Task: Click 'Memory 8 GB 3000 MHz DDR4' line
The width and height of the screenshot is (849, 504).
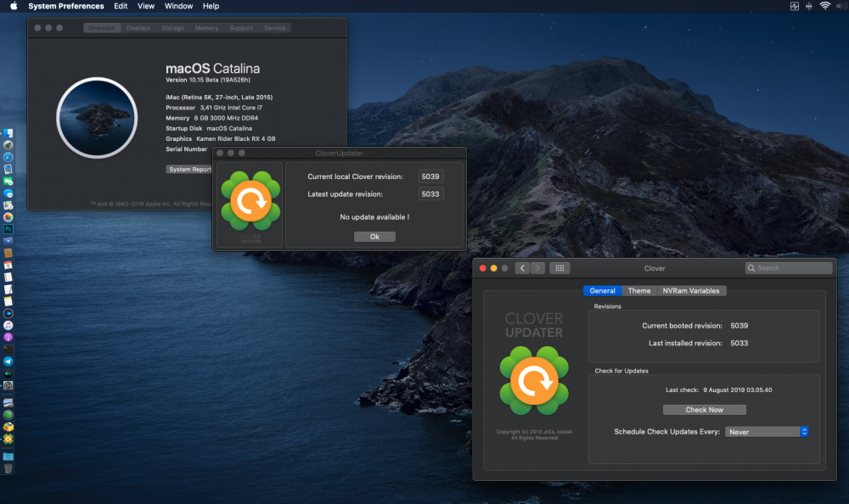Action: [211, 118]
